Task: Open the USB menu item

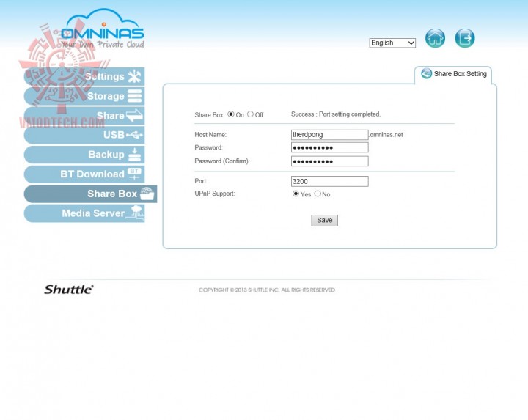Action: (x=84, y=135)
